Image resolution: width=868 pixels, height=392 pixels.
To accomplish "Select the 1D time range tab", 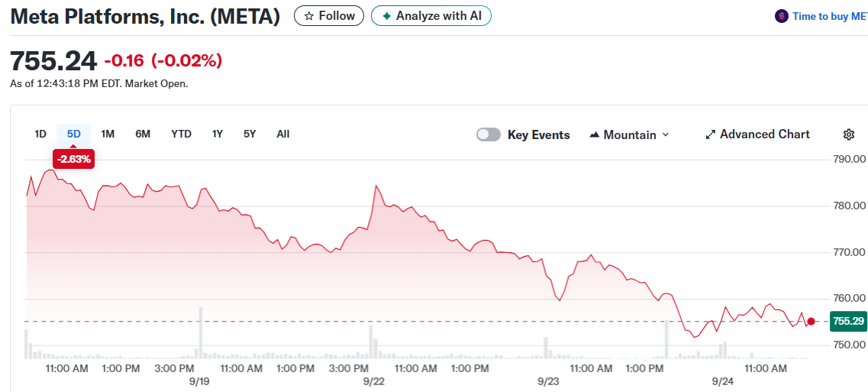I will pos(40,134).
